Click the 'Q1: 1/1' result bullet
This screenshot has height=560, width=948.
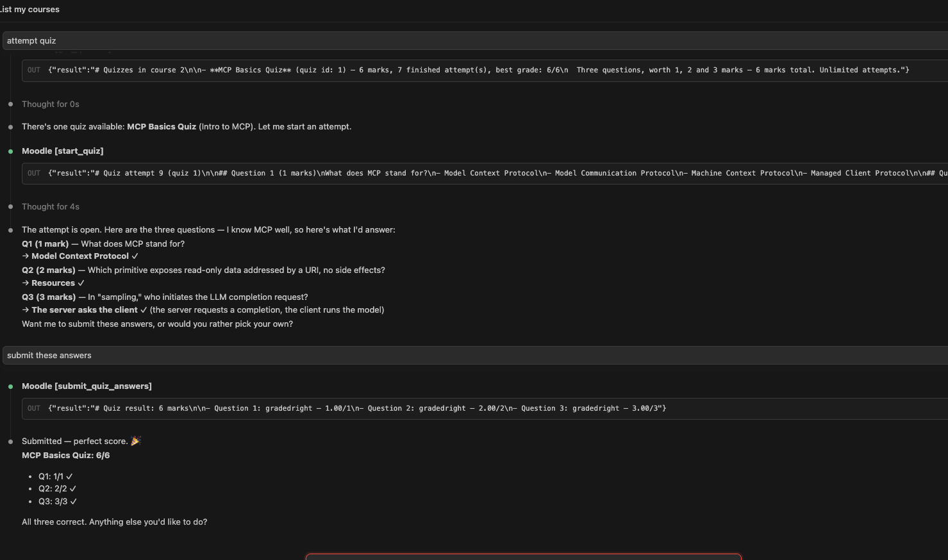55,476
